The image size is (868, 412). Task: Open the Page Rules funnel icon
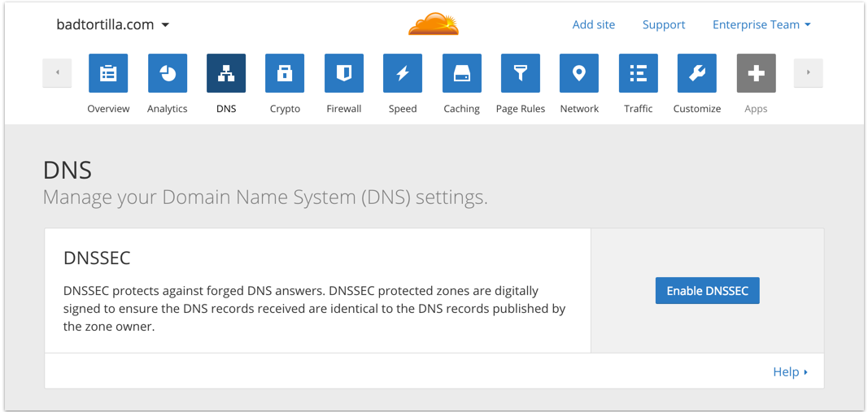[521, 73]
